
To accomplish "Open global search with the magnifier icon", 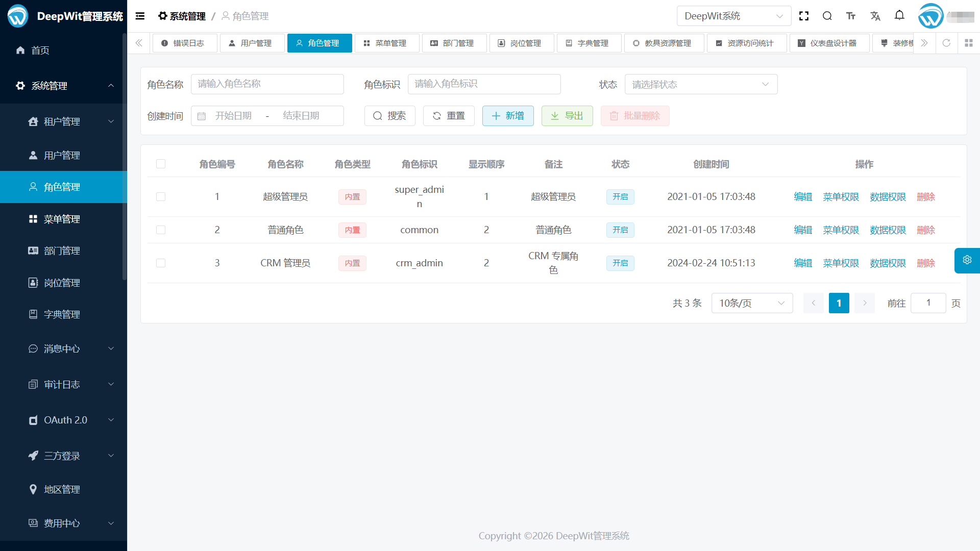I will pos(827,16).
